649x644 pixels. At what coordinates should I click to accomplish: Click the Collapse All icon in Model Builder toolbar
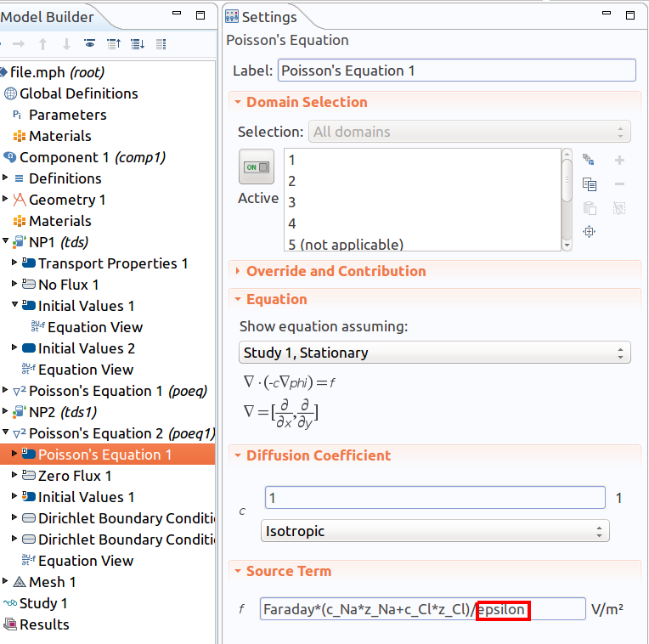coord(113,43)
